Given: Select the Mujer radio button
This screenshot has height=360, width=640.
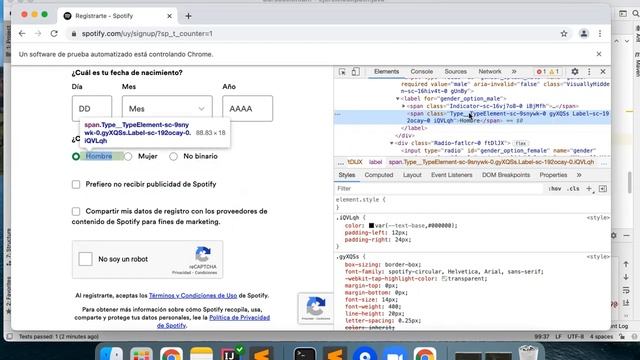Looking at the screenshot, I should click(128, 156).
